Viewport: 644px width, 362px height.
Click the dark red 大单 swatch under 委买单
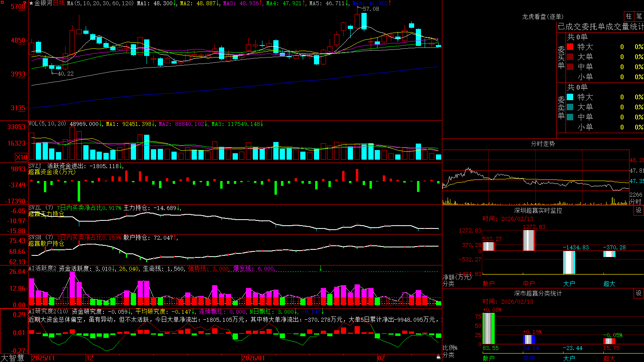[570, 57]
